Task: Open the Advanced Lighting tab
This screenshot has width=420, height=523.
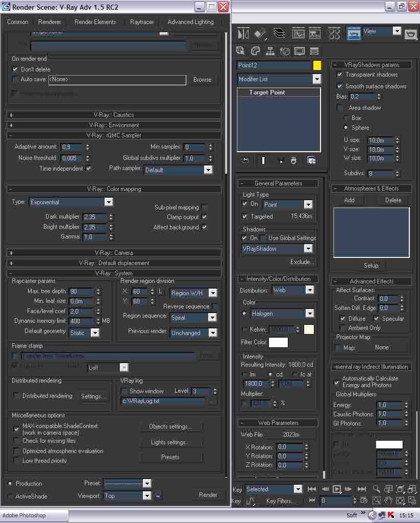Action: 191,22
